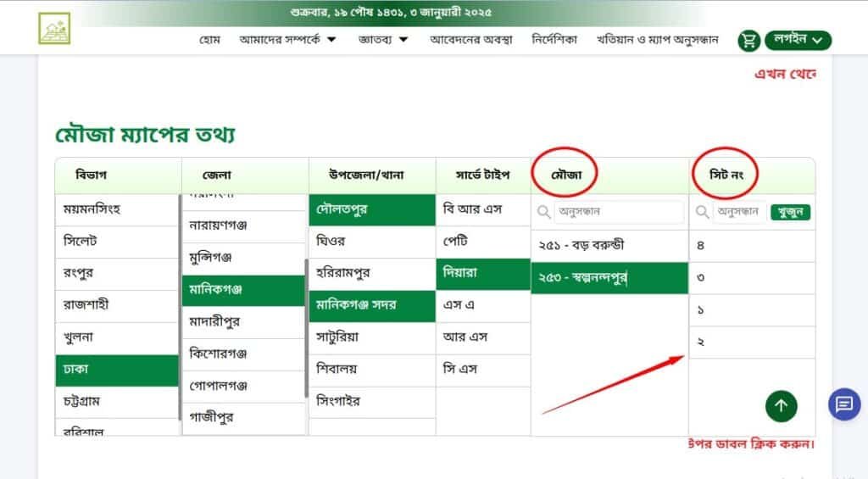Open খতিয়ান ও ম্যাপ অনুসন্ধান page
Viewport: 868px width, 479px height.
tap(657, 39)
